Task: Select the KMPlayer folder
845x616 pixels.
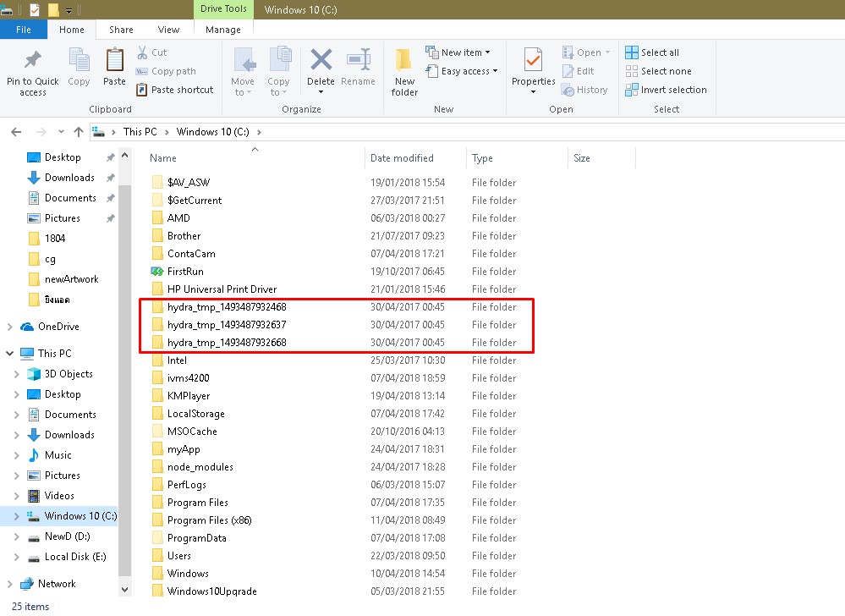Action: click(x=189, y=396)
